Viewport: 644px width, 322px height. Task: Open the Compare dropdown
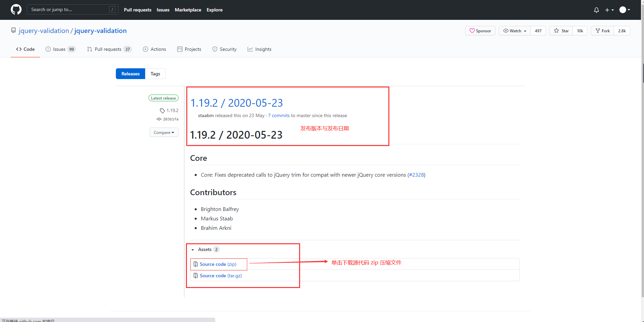[164, 132]
